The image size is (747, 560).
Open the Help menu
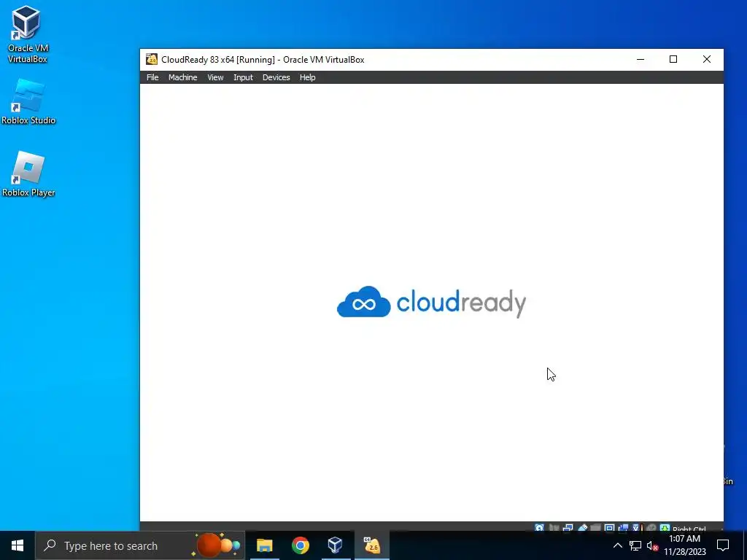(307, 77)
